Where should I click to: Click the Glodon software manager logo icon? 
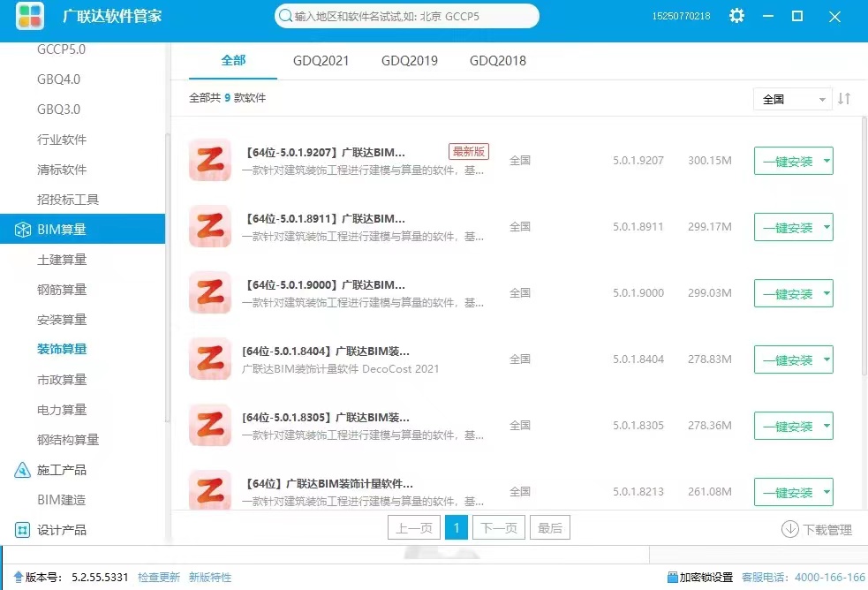pos(30,16)
